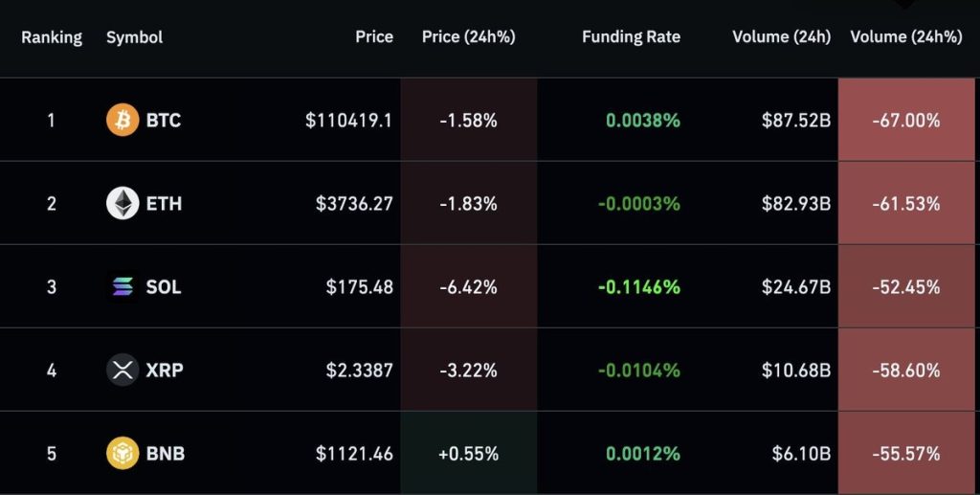This screenshot has width=980, height=495.
Task: Click the Bitcoin coin icon
Action: pos(122,121)
